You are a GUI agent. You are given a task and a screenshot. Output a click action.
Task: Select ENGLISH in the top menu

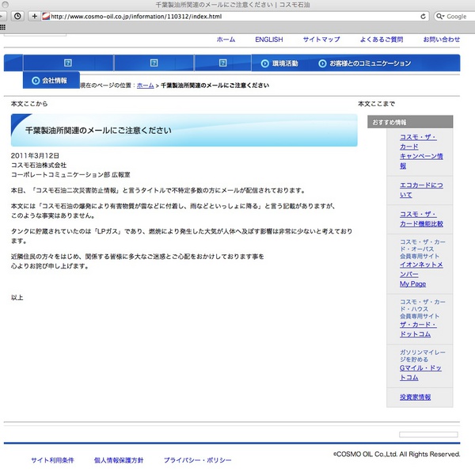tap(268, 39)
